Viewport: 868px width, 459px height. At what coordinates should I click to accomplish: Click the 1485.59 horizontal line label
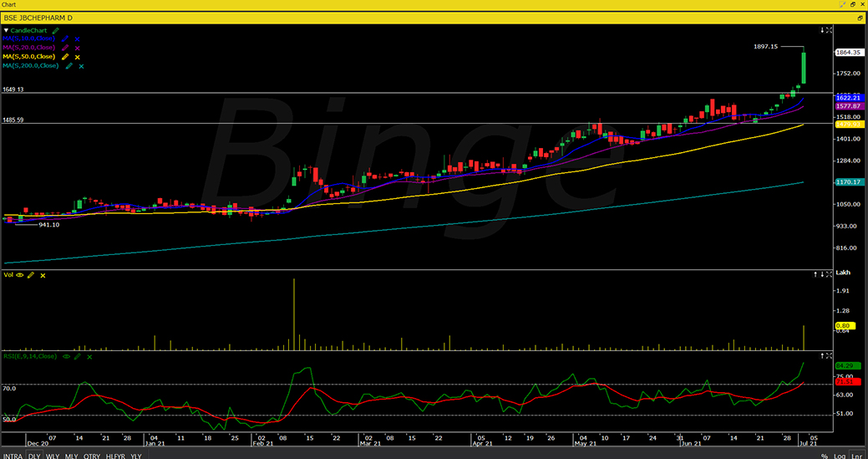tap(13, 120)
